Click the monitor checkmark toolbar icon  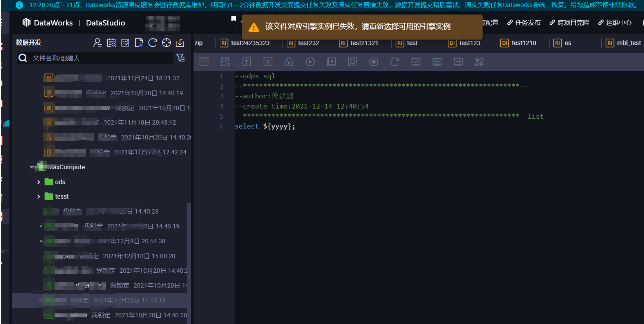[x=416, y=62]
